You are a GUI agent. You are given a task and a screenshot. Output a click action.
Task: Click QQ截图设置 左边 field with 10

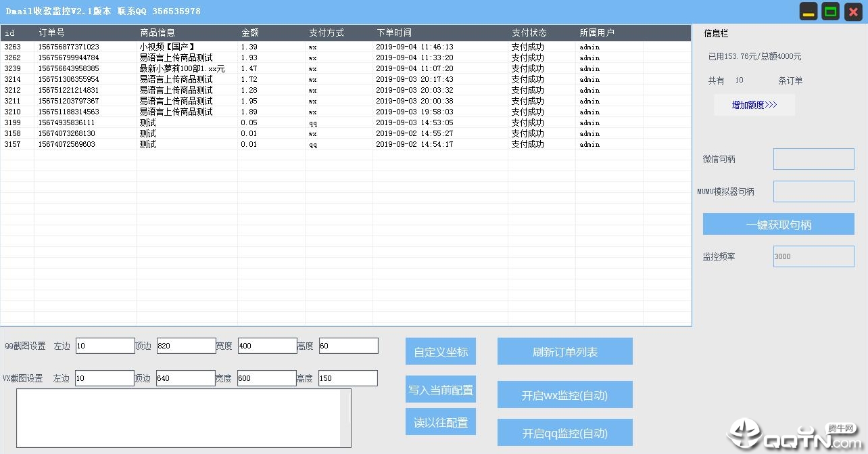[x=105, y=346]
